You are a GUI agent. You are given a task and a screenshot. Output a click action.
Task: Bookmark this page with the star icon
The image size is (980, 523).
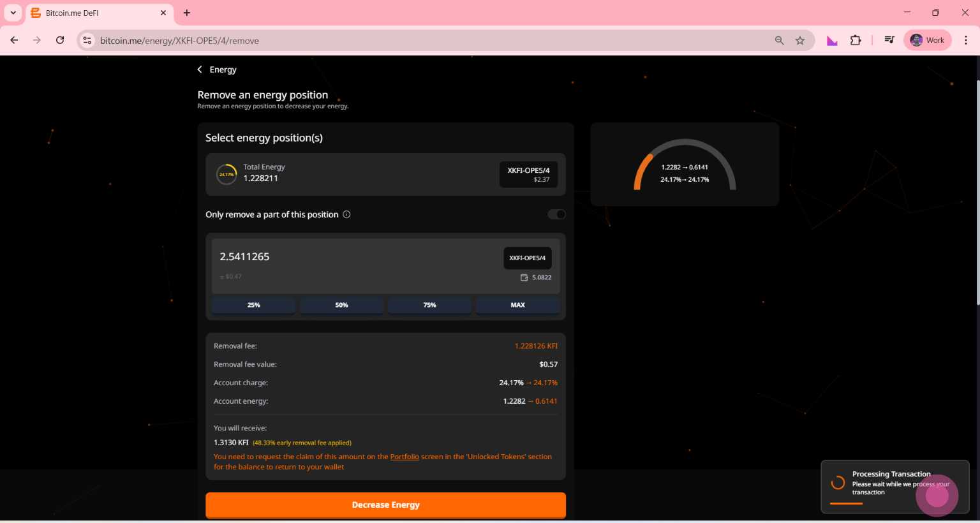coord(800,40)
